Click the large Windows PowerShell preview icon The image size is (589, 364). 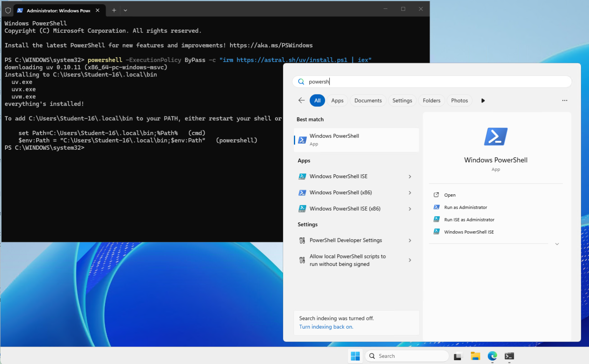click(x=496, y=137)
